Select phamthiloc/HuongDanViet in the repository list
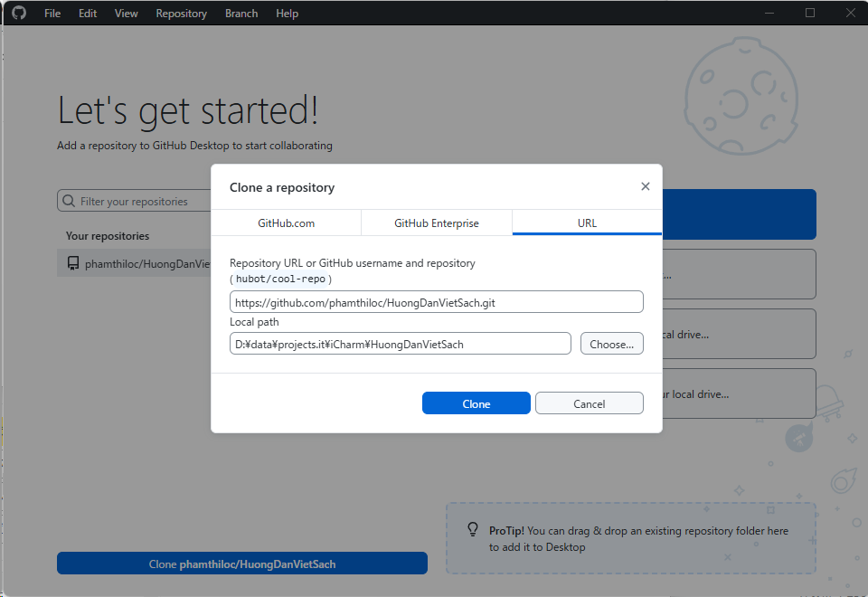The height and width of the screenshot is (597, 868). tap(134, 263)
